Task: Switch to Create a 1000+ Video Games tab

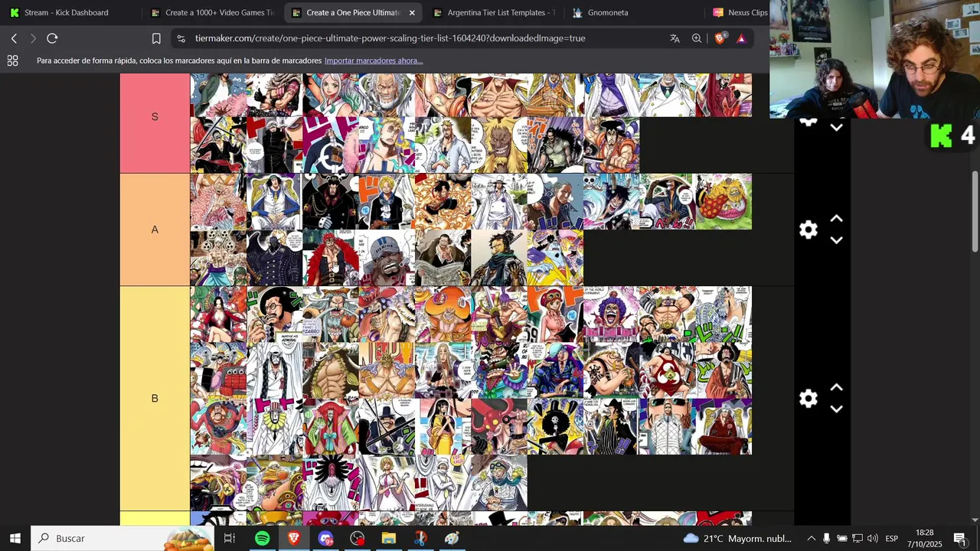Action: [212, 12]
